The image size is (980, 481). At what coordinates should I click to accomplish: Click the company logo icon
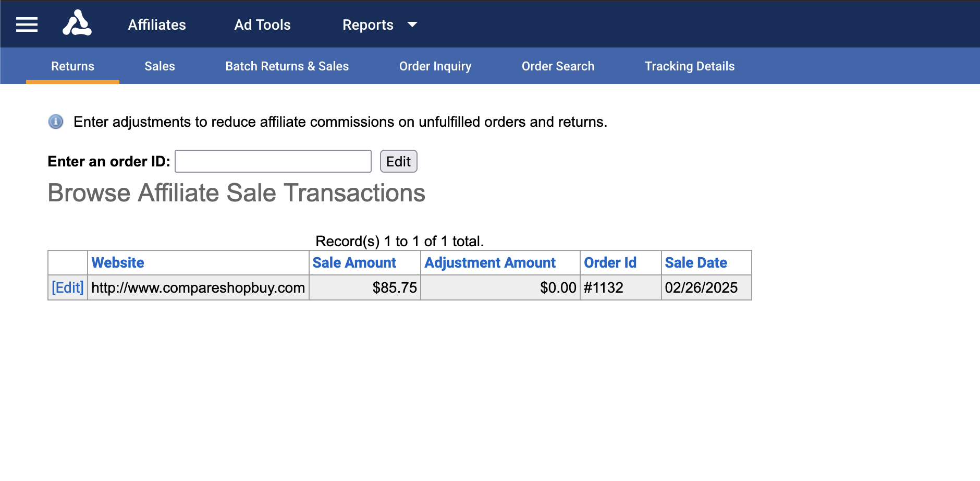77,24
